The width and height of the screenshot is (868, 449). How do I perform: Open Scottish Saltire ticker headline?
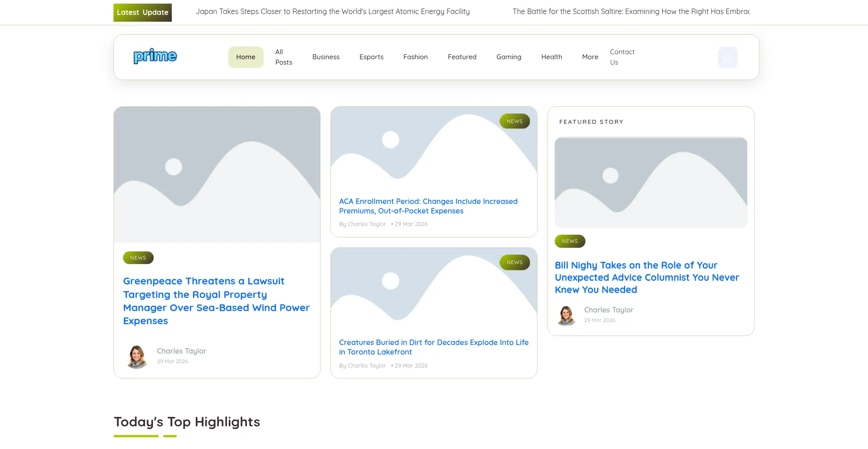[631, 12]
